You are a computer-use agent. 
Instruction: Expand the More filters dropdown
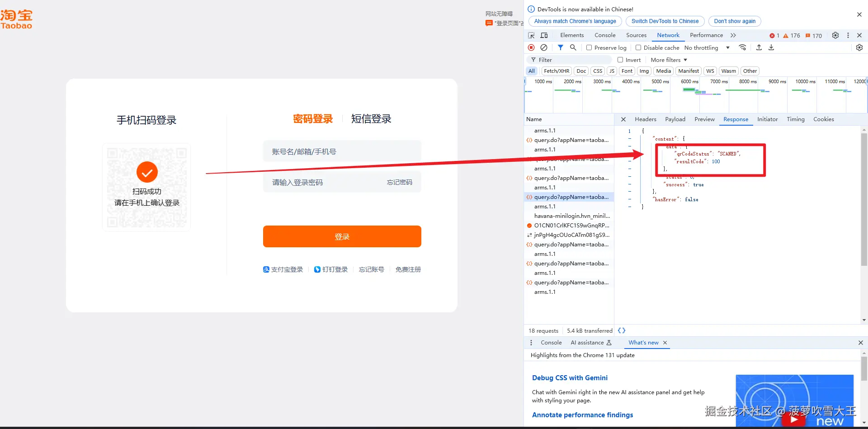pyautogui.click(x=669, y=60)
